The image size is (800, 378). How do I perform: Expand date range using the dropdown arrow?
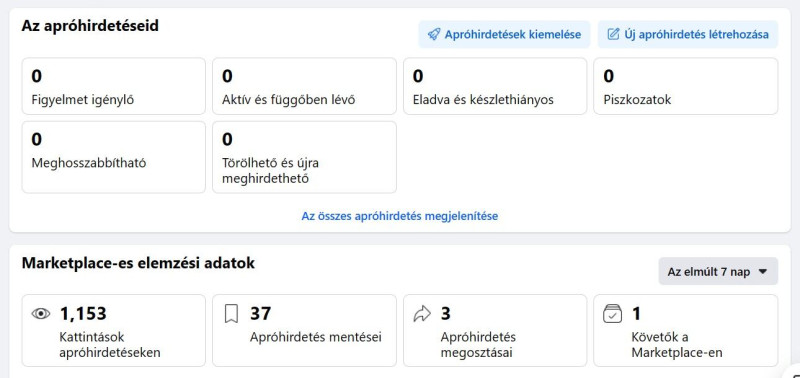763,272
